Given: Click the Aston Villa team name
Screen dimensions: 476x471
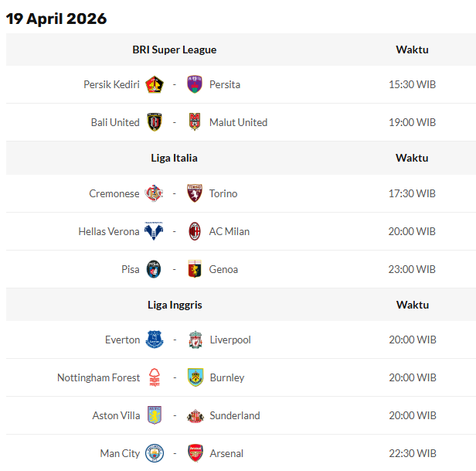Looking at the screenshot, I should (x=116, y=415).
